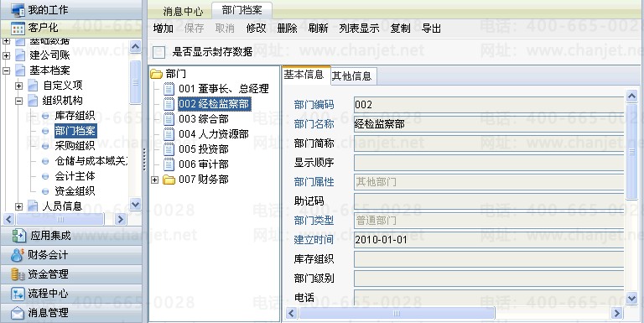The width and height of the screenshot is (644, 323).
Task: Click the navigation tree scroll right arrow
Action: (120, 219)
